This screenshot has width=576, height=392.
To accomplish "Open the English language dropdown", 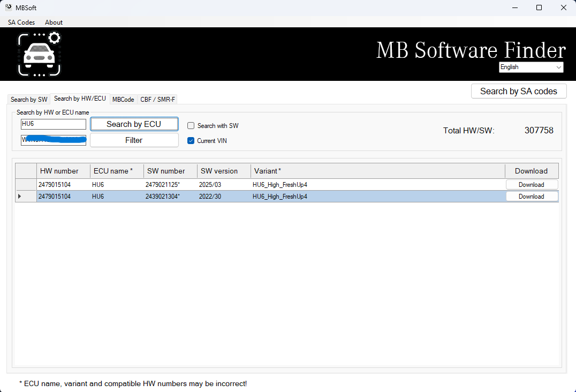I will (530, 67).
